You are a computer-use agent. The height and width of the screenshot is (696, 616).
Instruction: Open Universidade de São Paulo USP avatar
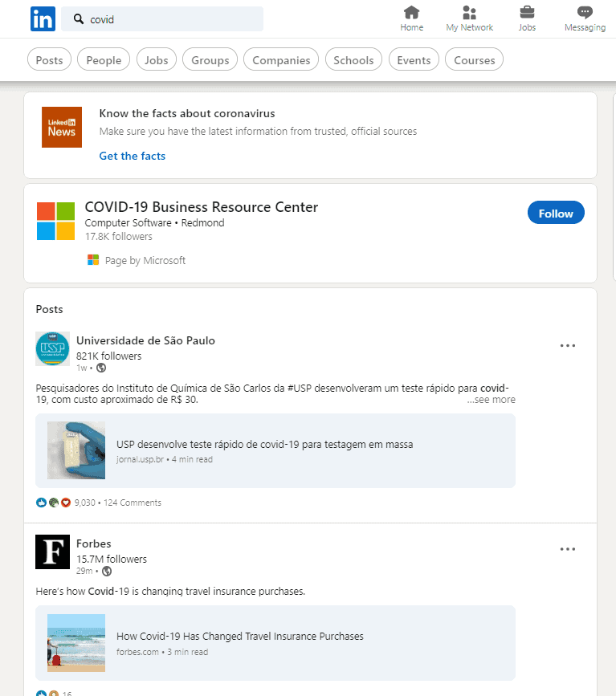tap(52, 349)
